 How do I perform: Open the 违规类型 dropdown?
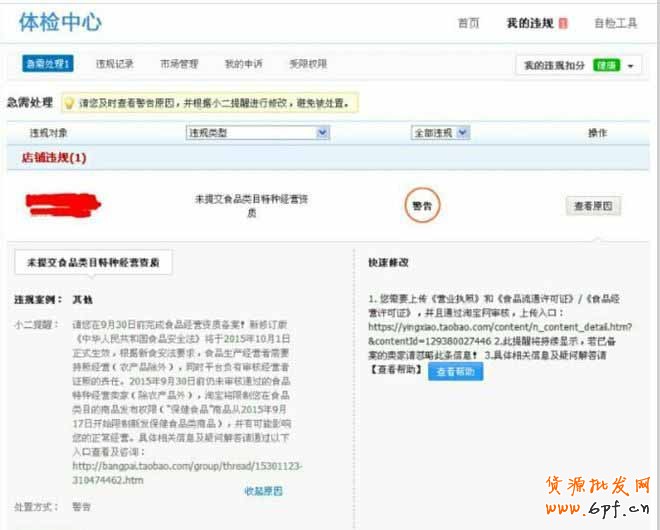coord(257,132)
